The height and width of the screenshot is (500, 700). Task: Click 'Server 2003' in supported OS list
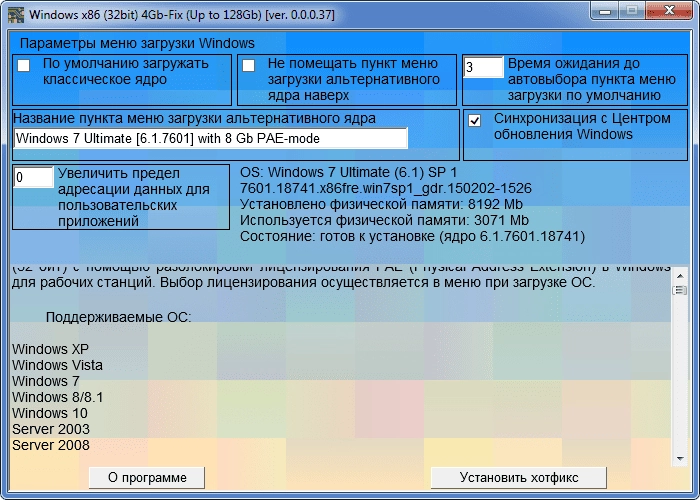pyautogui.click(x=51, y=429)
